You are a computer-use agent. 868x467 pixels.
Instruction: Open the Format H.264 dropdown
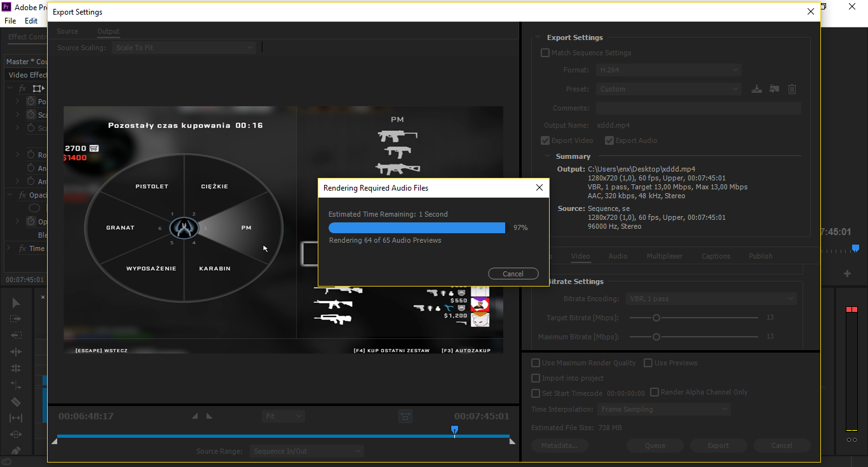point(668,70)
